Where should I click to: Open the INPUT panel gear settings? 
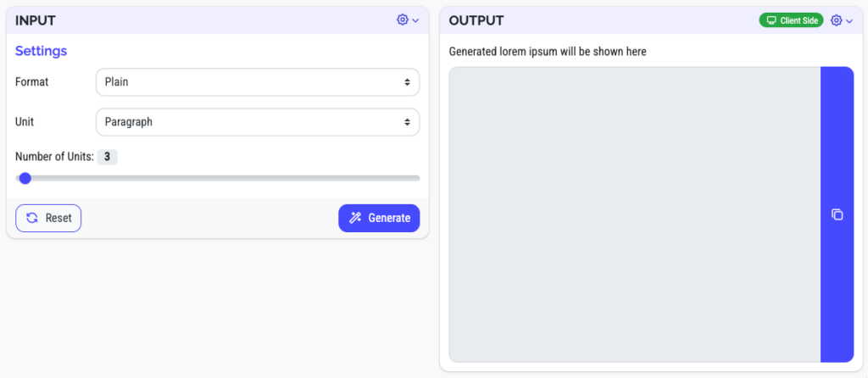coord(403,20)
